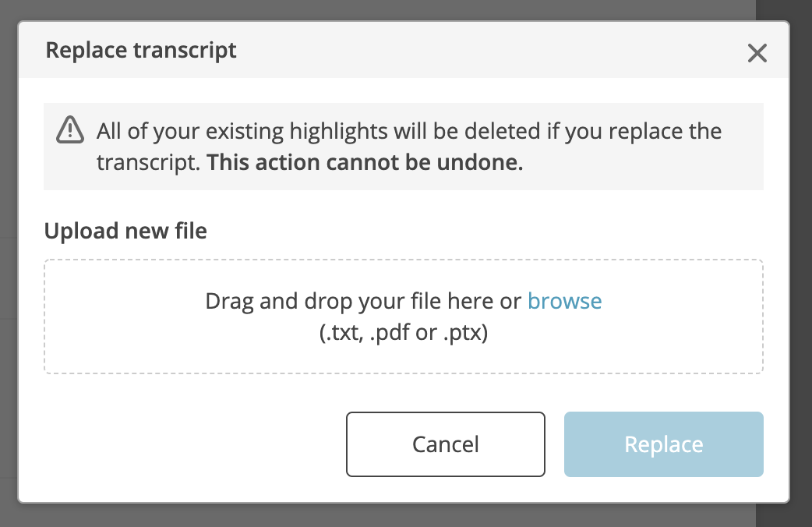Click the bold 'This action cannot be undone' text
This screenshot has height=527, width=812.
pyautogui.click(x=365, y=163)
